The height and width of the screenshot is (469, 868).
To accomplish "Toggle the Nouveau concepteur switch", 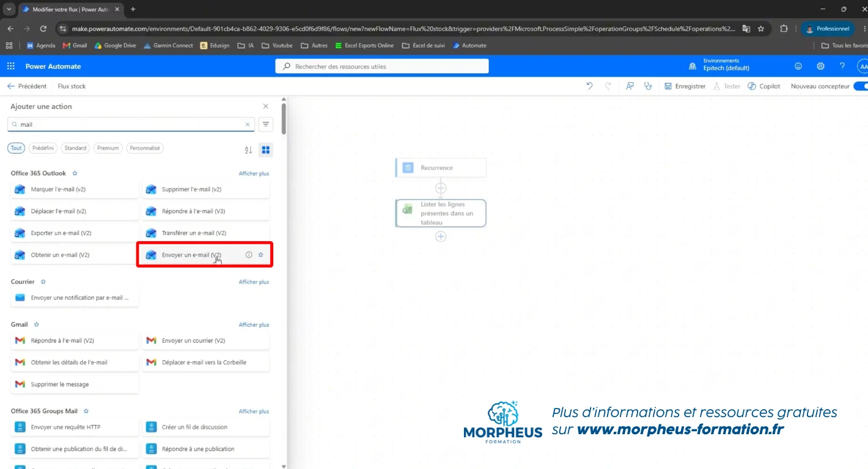I will [x=861, y=86].
